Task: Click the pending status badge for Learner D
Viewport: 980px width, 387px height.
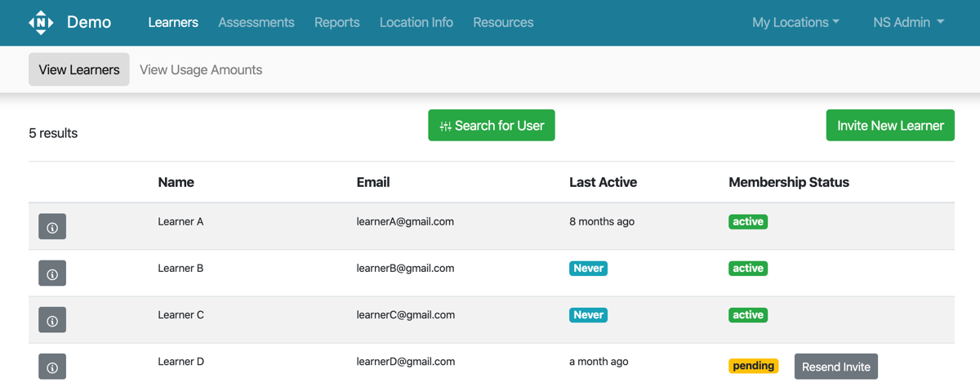Action: (x=754, y=366)
